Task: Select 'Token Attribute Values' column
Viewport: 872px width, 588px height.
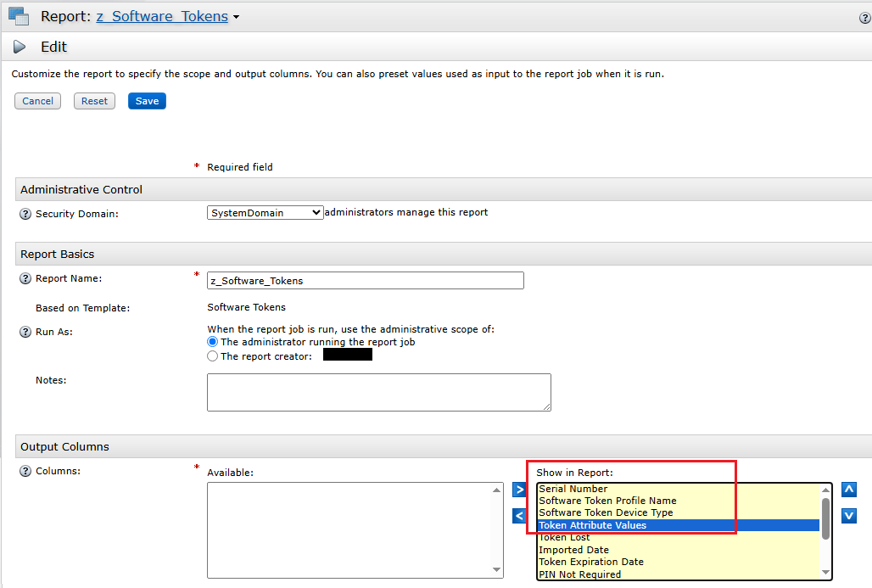Action: click(x=679, y=525)
